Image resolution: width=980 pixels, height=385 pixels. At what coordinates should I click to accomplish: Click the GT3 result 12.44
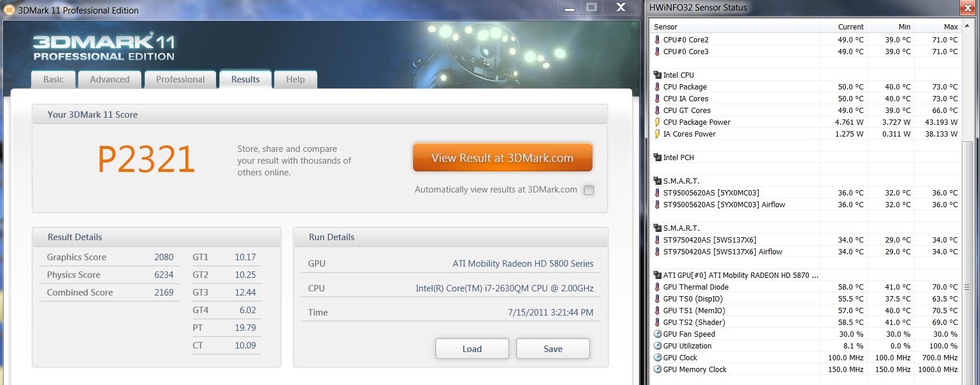tap(245, 293)
